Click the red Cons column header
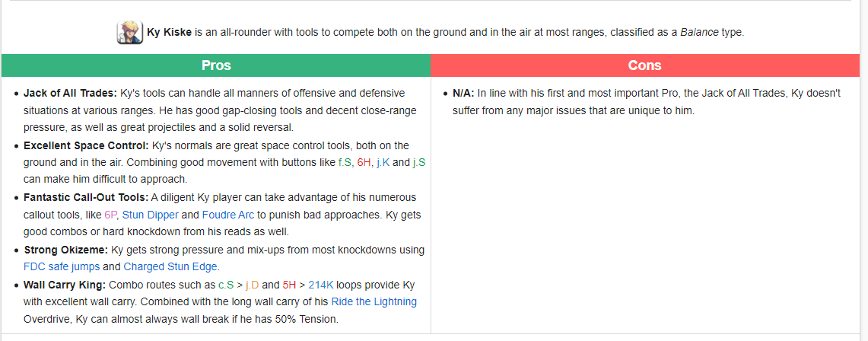The height and width of the screenshot is (341, 868). (x=645, y=65)
